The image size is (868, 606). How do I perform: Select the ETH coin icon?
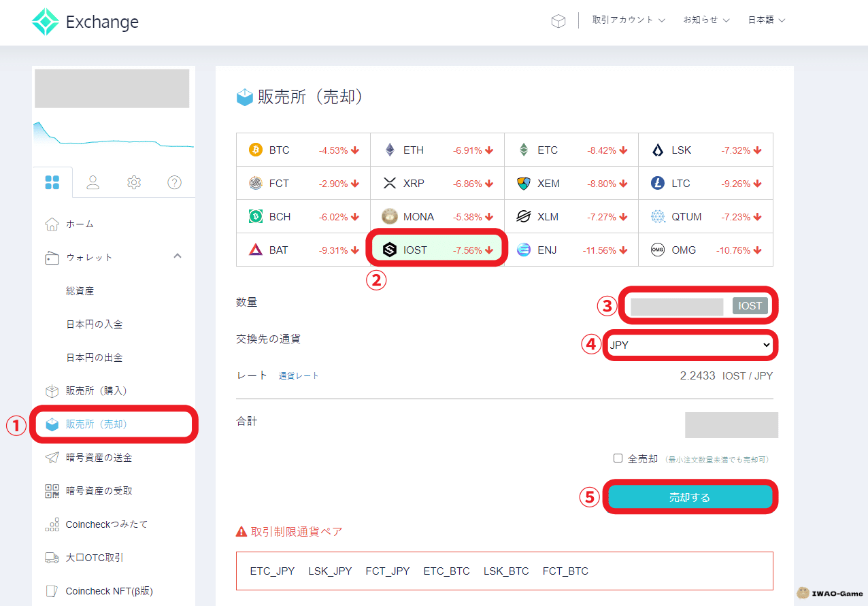(x=390, y=150)
